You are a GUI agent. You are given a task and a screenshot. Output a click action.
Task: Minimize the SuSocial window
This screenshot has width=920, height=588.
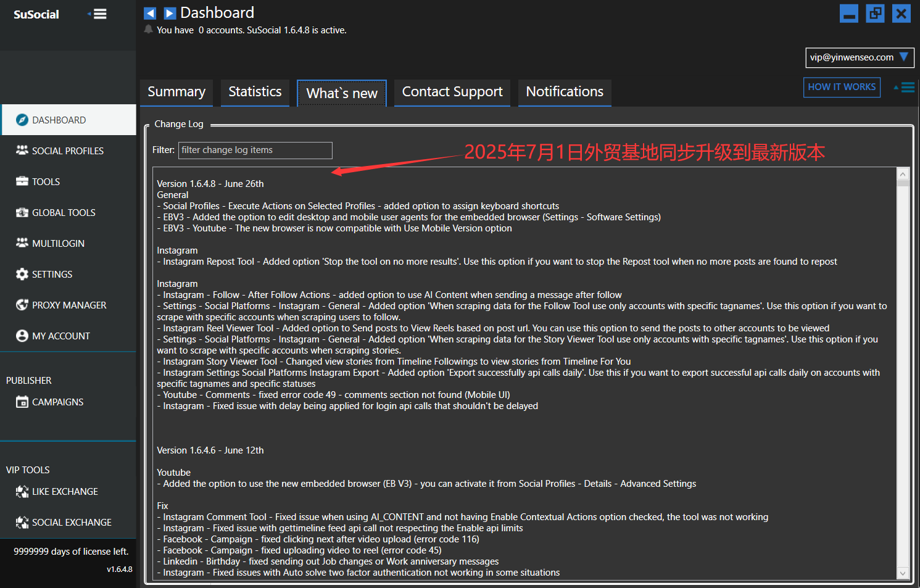pos(849,14)
